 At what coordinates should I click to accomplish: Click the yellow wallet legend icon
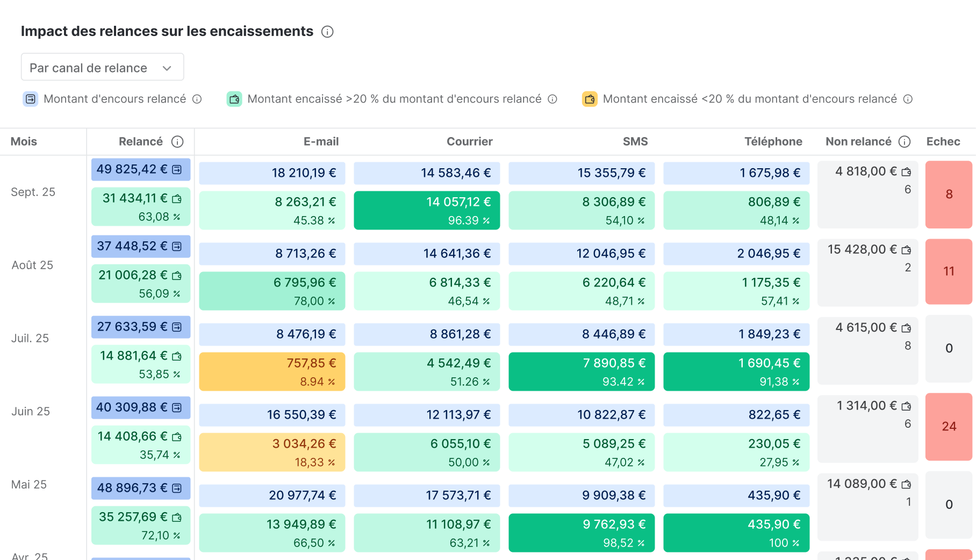point(590,99)
